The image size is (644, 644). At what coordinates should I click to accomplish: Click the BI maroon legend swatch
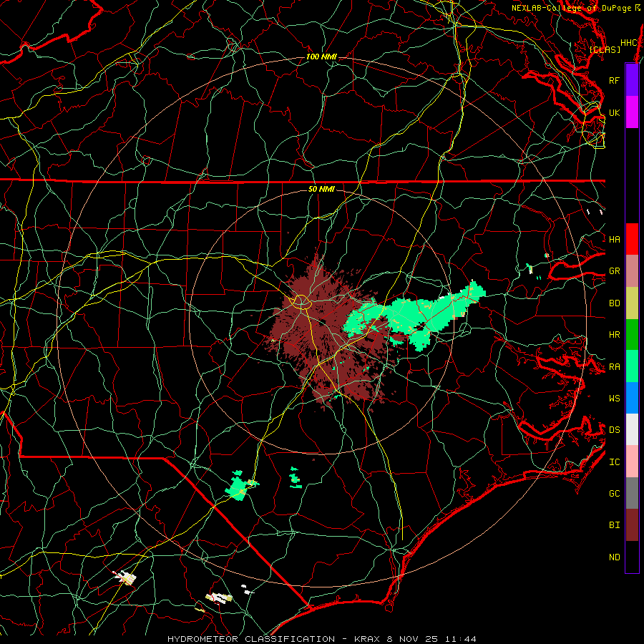(x=632, y=525)
